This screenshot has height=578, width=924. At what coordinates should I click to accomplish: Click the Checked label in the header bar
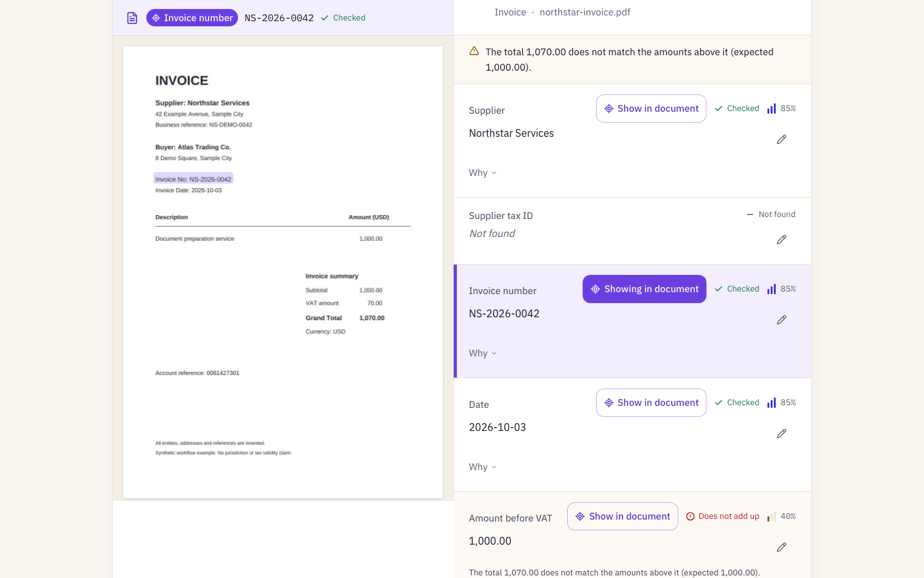tap(343, 18)
